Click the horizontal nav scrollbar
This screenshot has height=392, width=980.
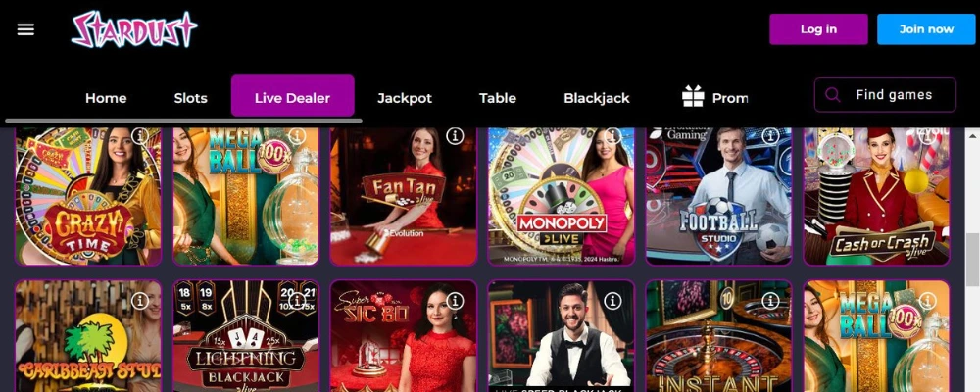point(184,120)
